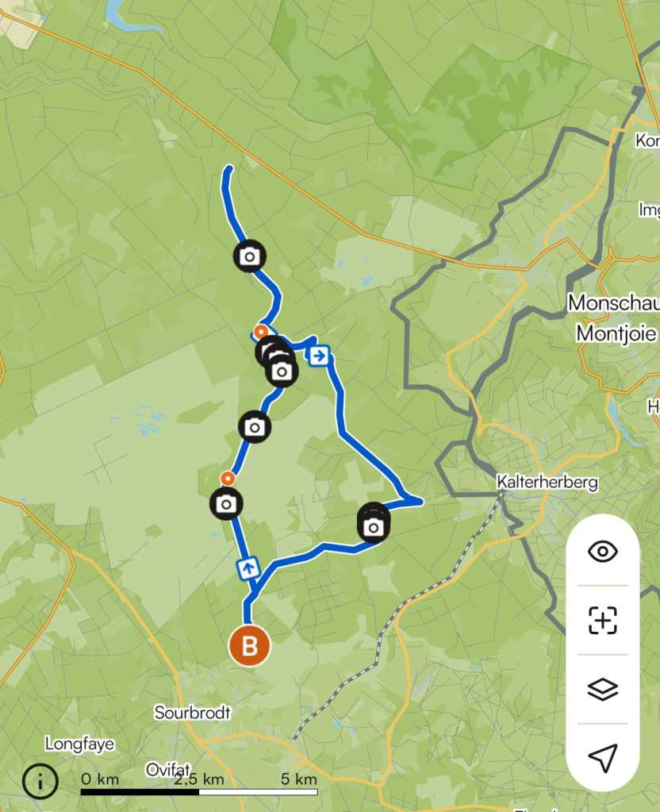The image size is (660, 812).
Task: Tap the right-arrow direction waypoint
Action: [x=319, y=356]
